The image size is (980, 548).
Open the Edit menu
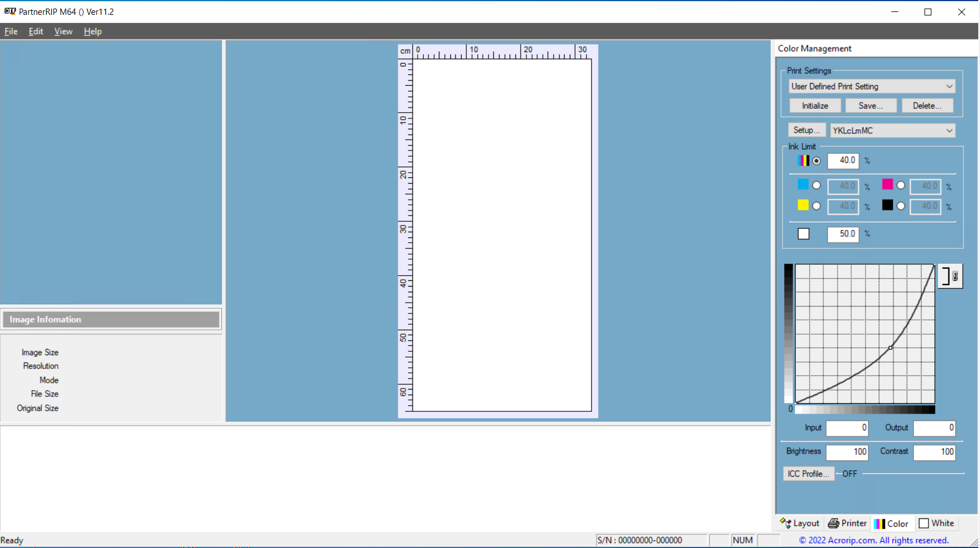36,31
